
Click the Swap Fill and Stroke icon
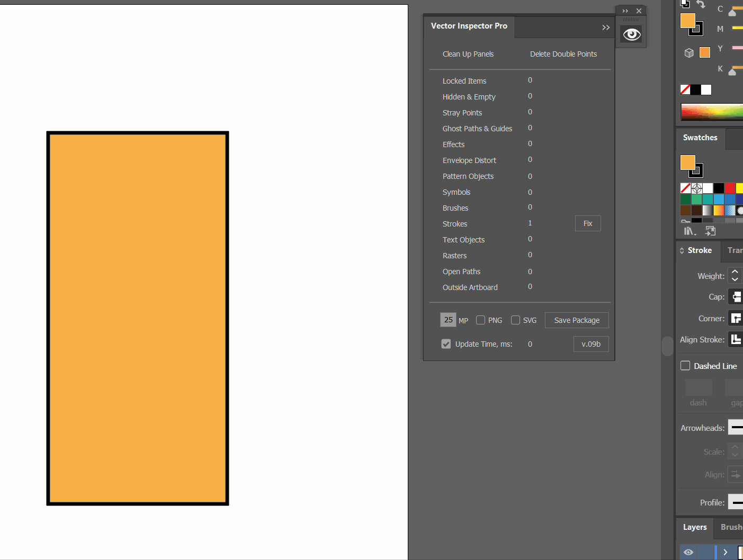(x=701, y=4)
